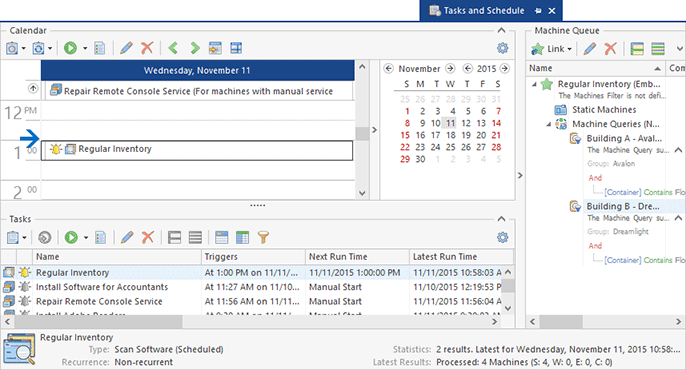Click the Calendar delete red X icon
The height and width of the screenshot is (370, 686).
pos(147,48)
